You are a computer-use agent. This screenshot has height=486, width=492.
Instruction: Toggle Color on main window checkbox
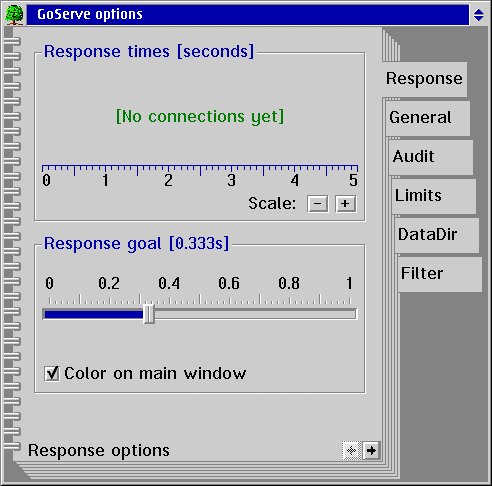(52, 374)
